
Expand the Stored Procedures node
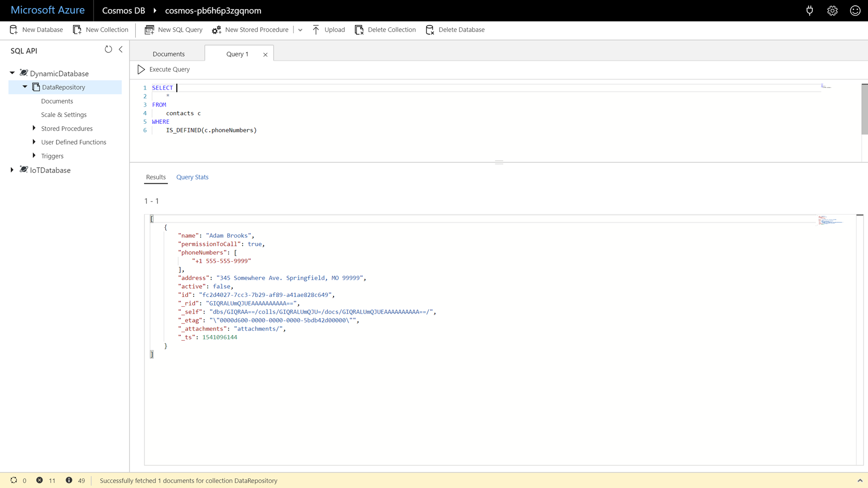[x=34, y=128]
